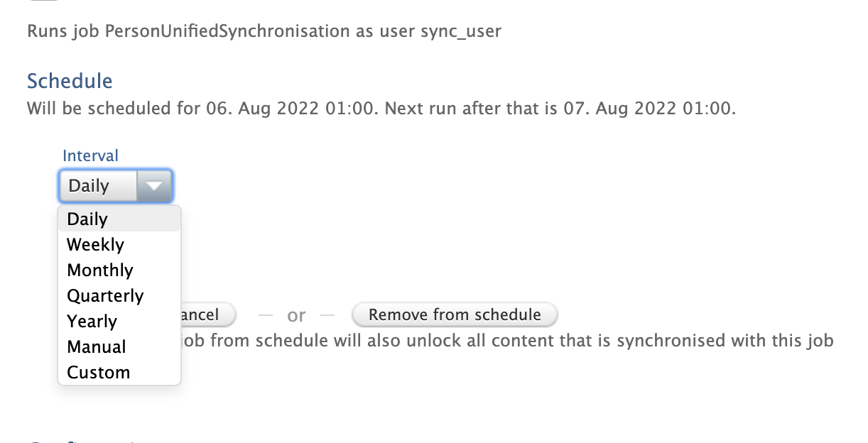
Task: Click the highlighted Daily combo box
Action: (x=99, y=185)
